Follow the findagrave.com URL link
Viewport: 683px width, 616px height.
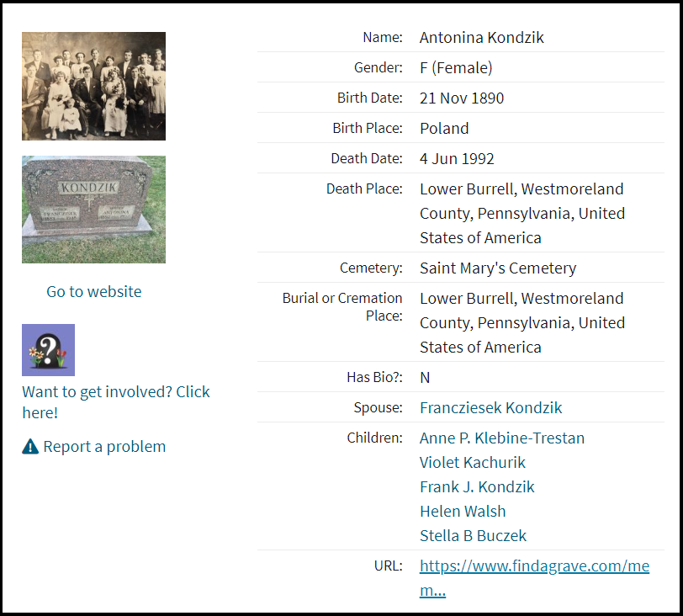pyautogui.click(x=534, y=566)
